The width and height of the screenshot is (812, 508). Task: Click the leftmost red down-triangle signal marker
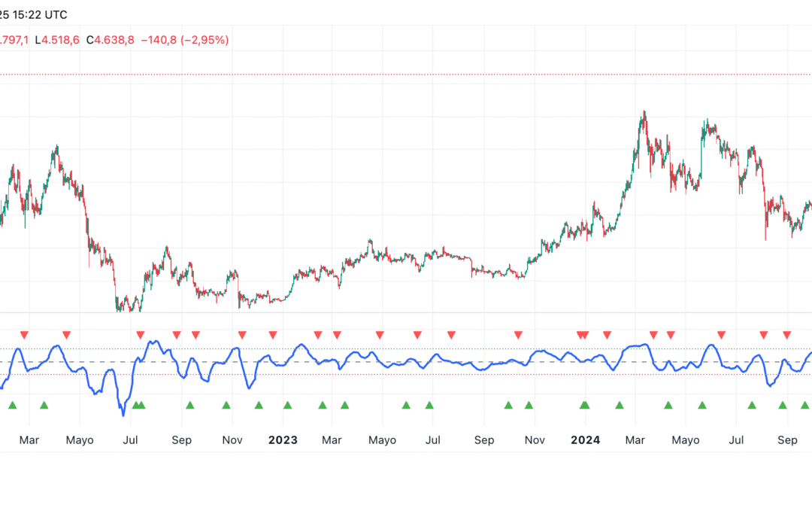coord(24,334)
